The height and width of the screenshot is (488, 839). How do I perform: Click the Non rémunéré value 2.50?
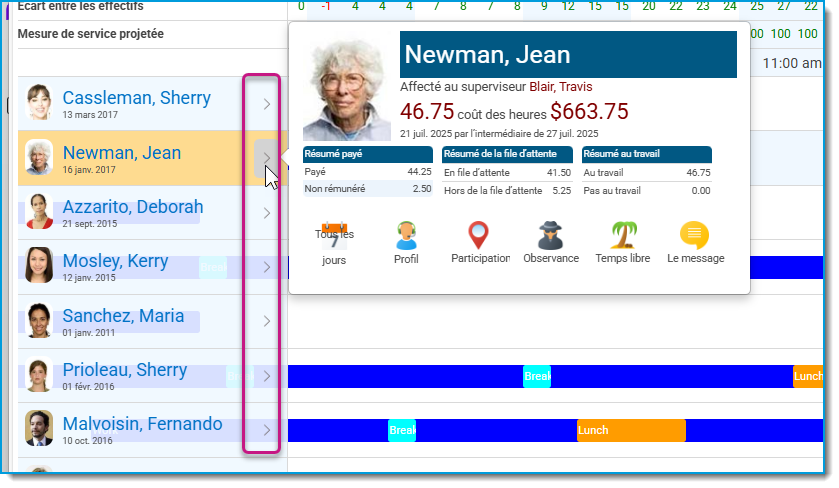click(x=422, y=189)
